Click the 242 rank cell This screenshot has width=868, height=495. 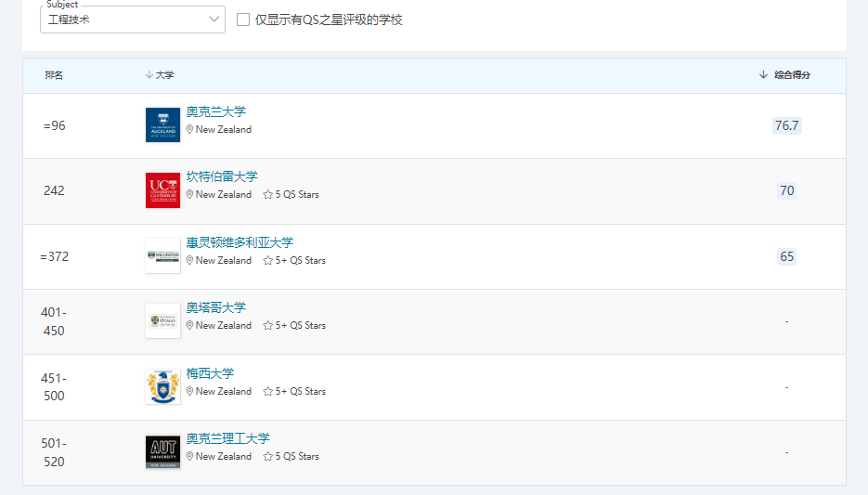click(x=54, y=191)
